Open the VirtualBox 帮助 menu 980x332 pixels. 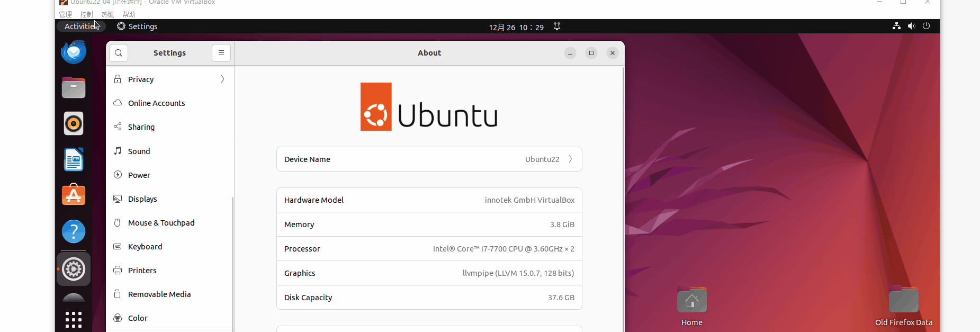129,14
